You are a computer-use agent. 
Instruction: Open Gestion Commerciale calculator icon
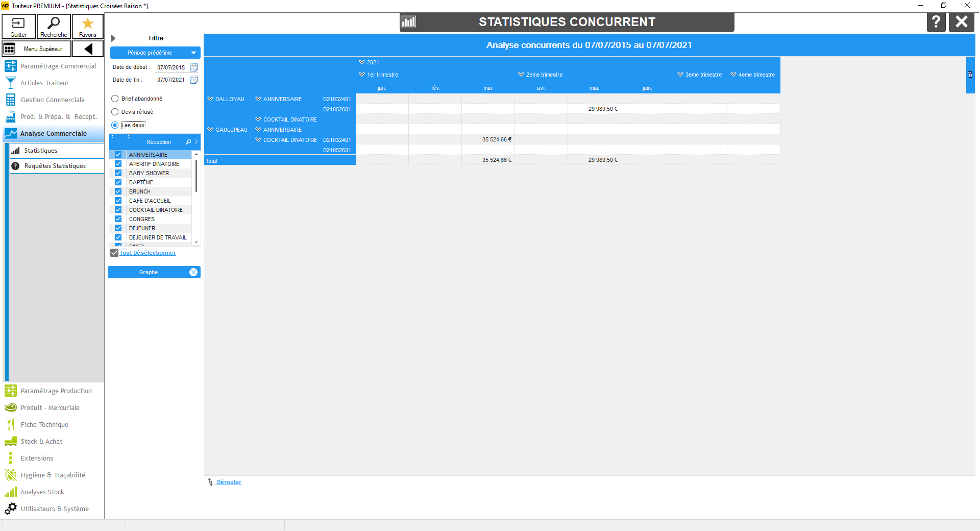click(x=11, y=100)
